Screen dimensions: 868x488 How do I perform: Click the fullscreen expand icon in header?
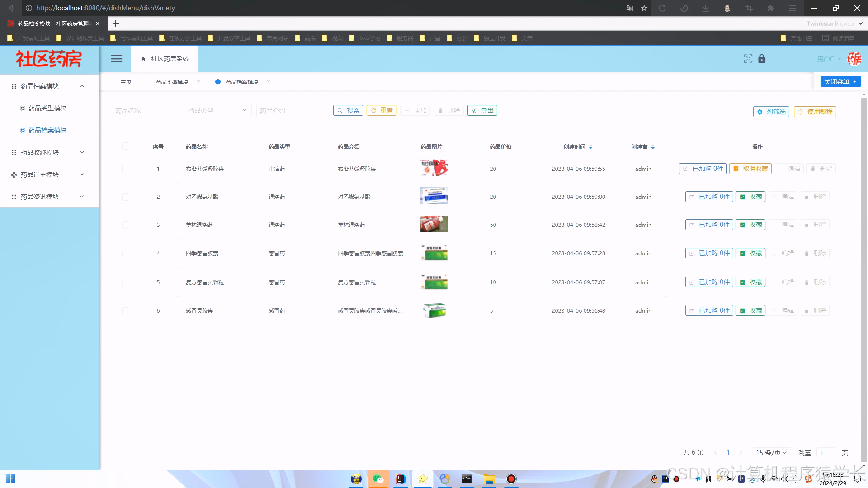coord(748,59)
